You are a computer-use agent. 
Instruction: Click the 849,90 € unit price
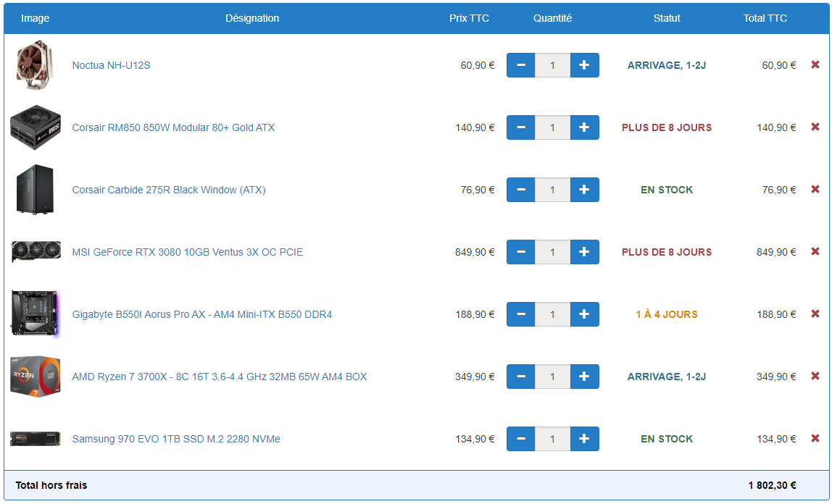(x=475, y=252)
